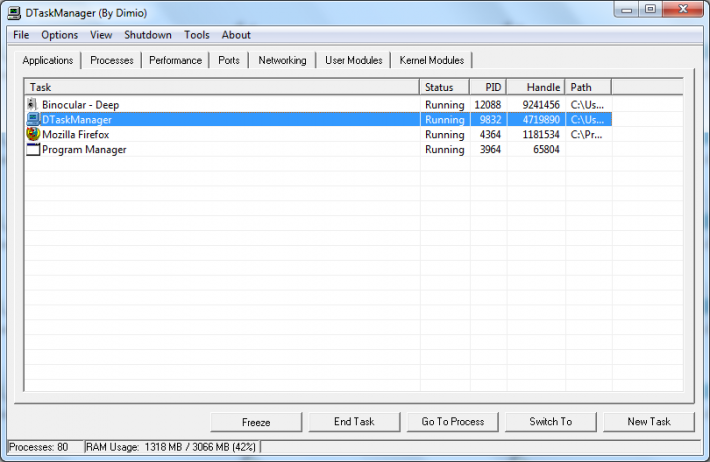Switch to the Performance tab
The width and height of the screenshot is (710, 462).
coord(175,60)
